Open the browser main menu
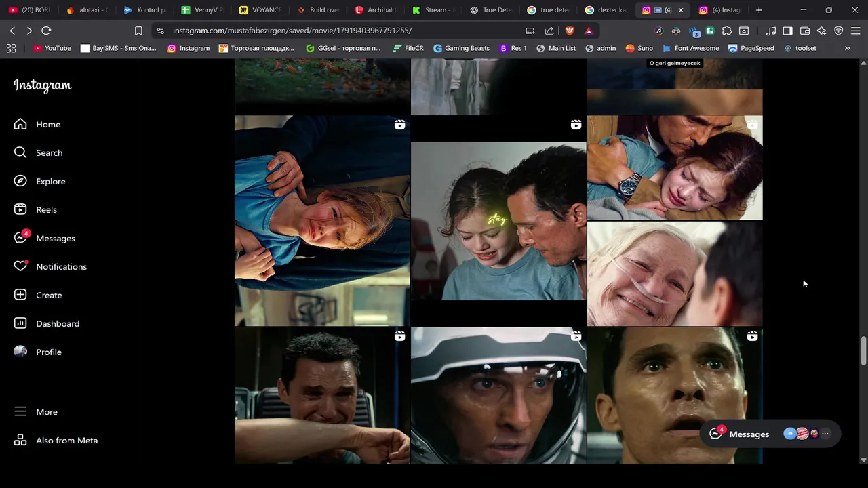868x488 pixels. 856,30
